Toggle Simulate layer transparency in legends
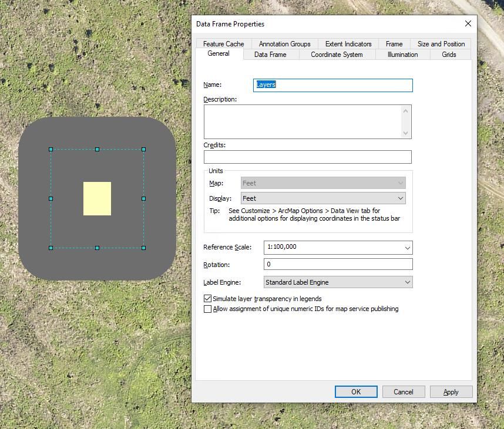 207,299
